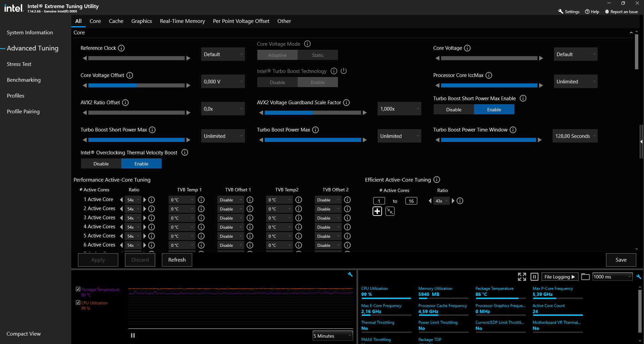
Task: Open graph settings wrench icon
Action: 350,274
